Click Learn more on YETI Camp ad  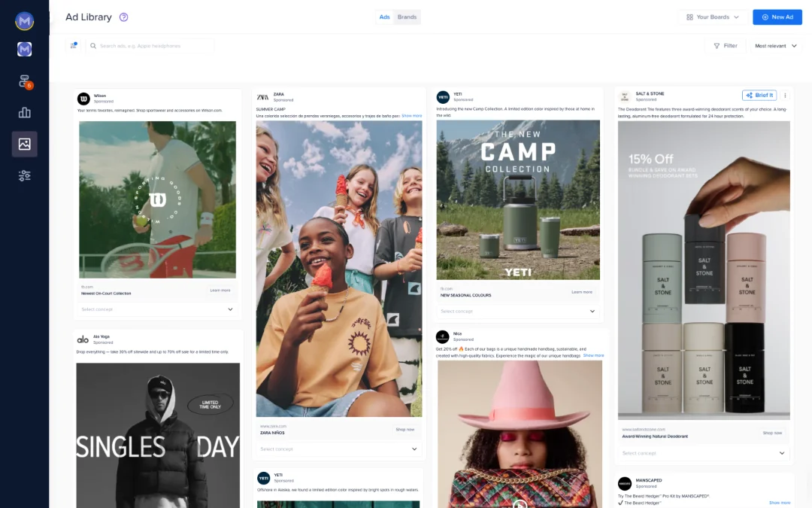[x=581, y=292]
